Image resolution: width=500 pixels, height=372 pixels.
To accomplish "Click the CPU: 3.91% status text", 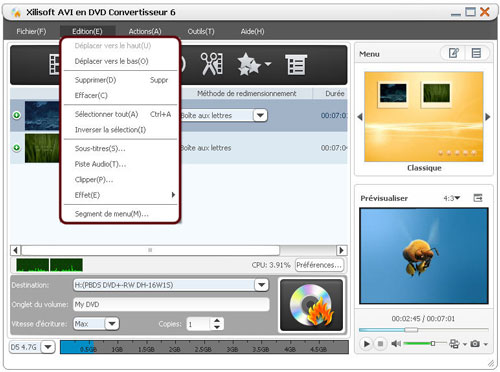I will (271, 265).
